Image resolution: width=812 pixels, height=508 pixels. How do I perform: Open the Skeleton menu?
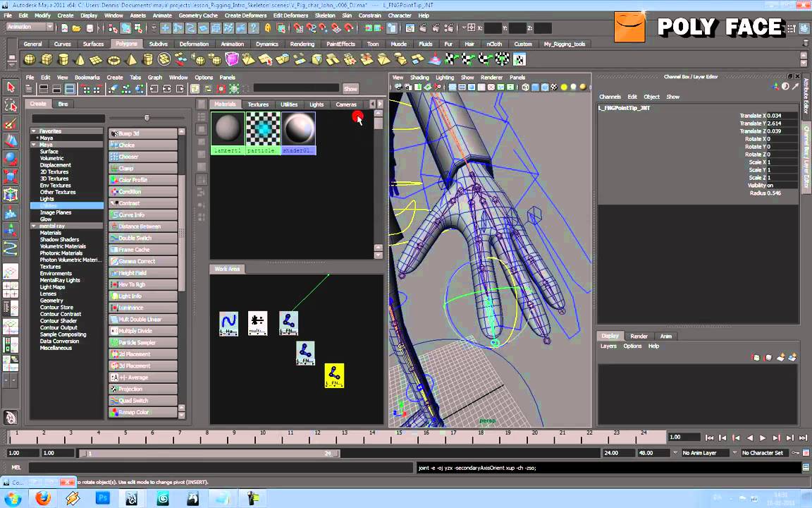click(x=325, y=16)
